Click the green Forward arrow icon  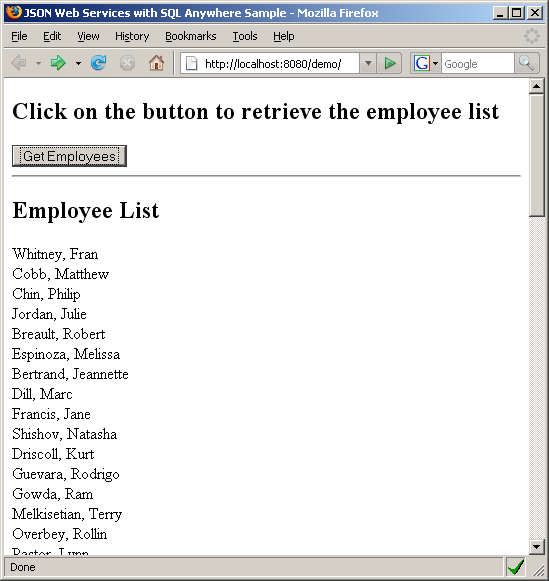58,63
